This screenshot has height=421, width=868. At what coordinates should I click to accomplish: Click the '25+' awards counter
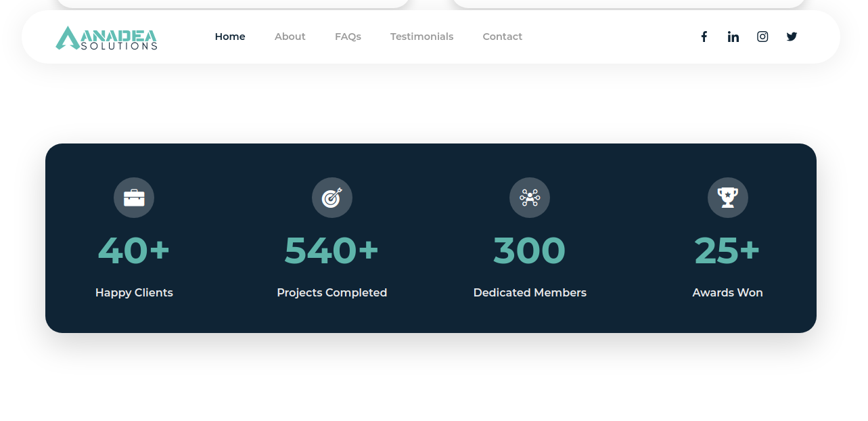727,250
